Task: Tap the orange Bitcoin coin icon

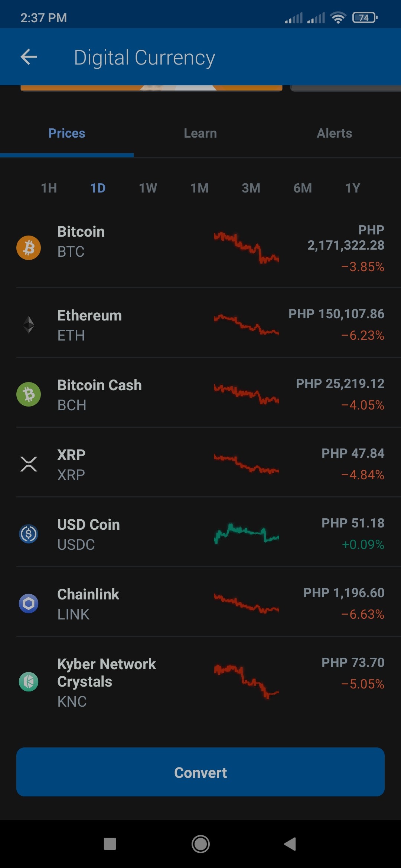Action: pyautogui.click(x=29, y=248)
